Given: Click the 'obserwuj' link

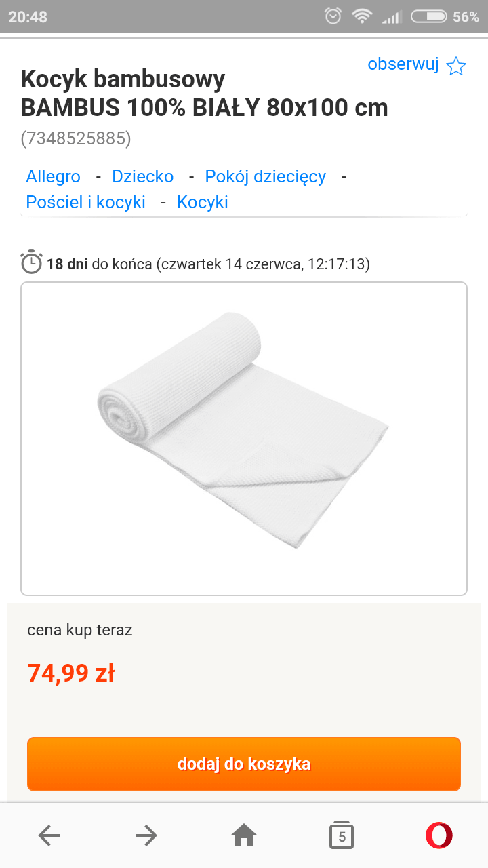Looking at the screenshot, I should click(403, 64).
